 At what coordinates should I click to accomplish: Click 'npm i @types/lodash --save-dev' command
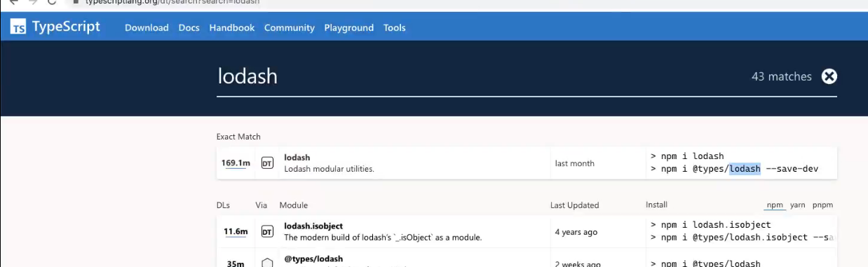(734, 169)
